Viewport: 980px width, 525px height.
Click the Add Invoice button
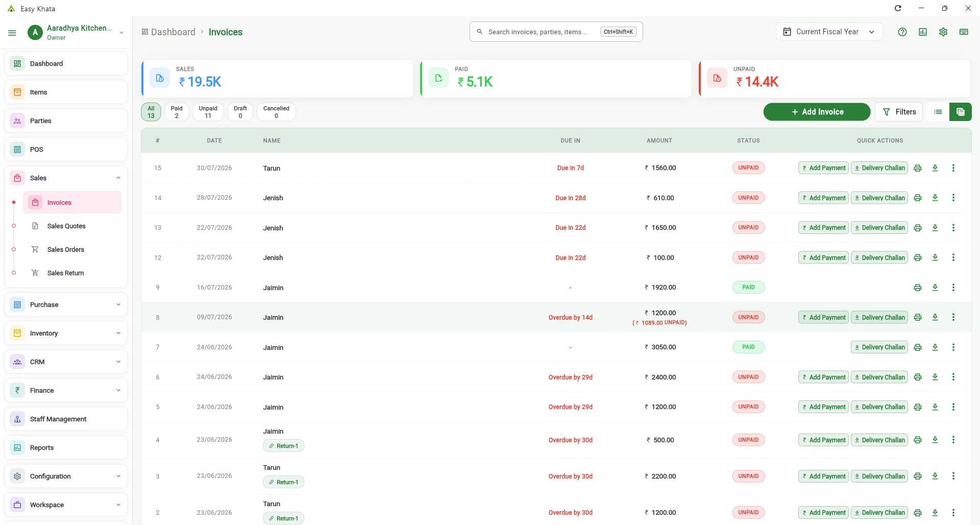point(817,112)
